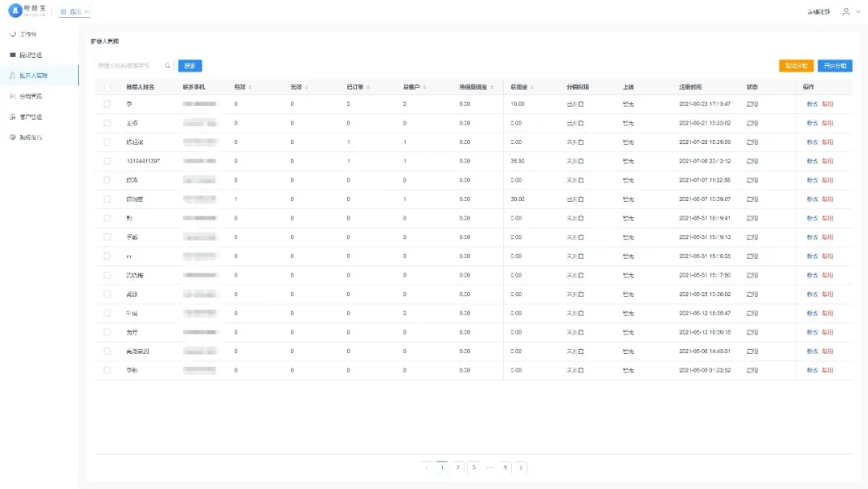Sort by 已订单 column arrows

(368, 87)
